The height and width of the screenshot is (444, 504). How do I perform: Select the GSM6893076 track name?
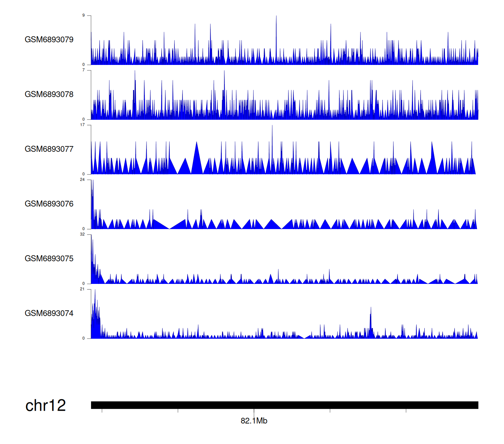(49, 204)
